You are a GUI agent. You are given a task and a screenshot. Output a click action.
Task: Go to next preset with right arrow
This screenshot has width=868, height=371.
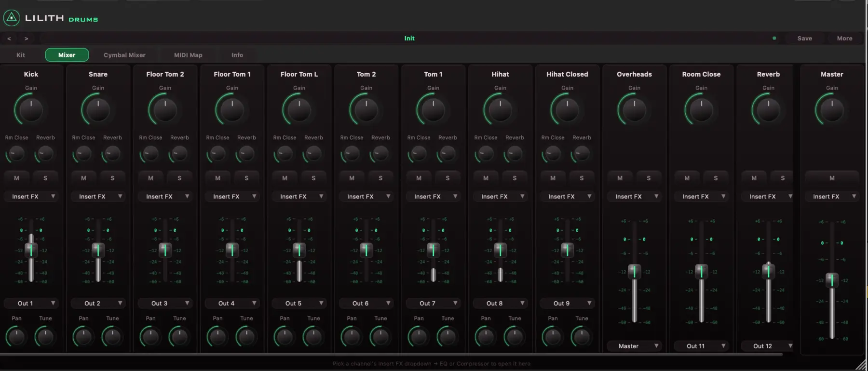click(27, 39)
